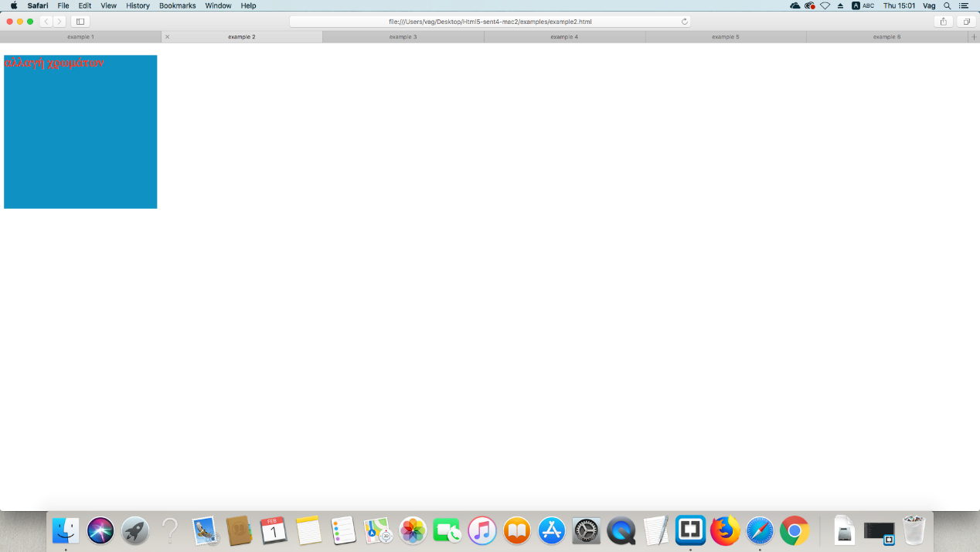
Task: Reload the page with the refresh icon
Action: [x=684, y=22]
